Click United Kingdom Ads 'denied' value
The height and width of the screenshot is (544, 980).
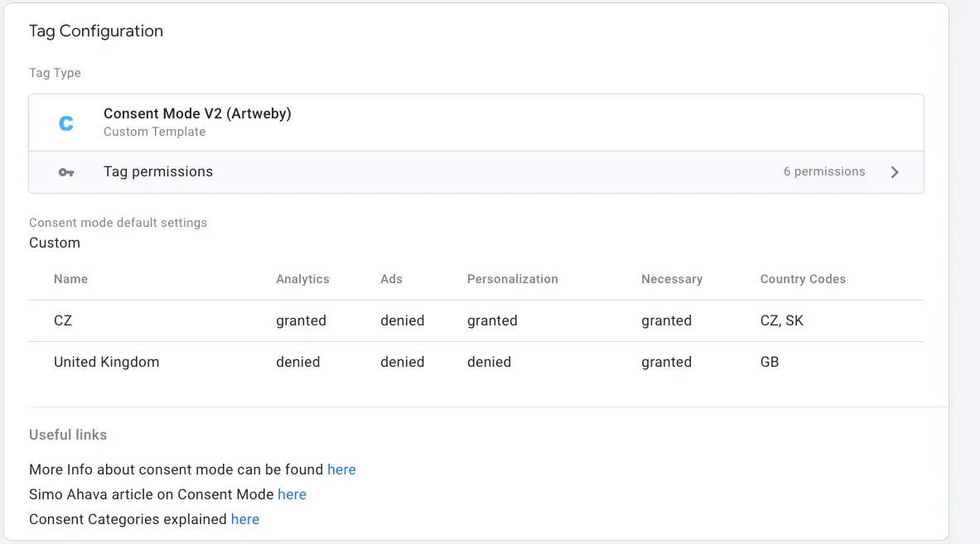[403, 362]
